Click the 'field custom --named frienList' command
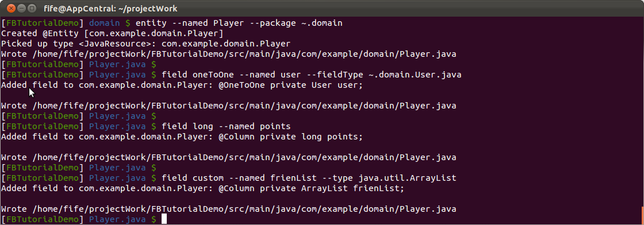Screen dimensions: 644x225 239,178
